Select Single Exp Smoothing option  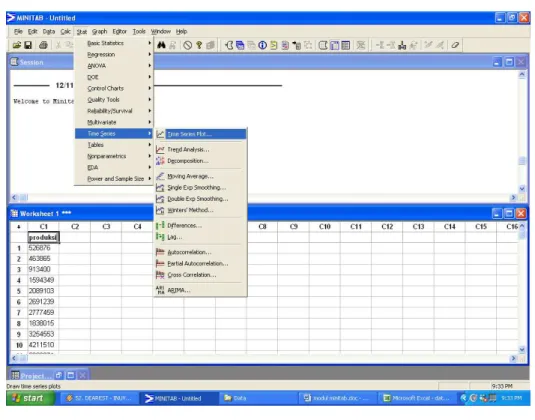click(x=201, y=187)
